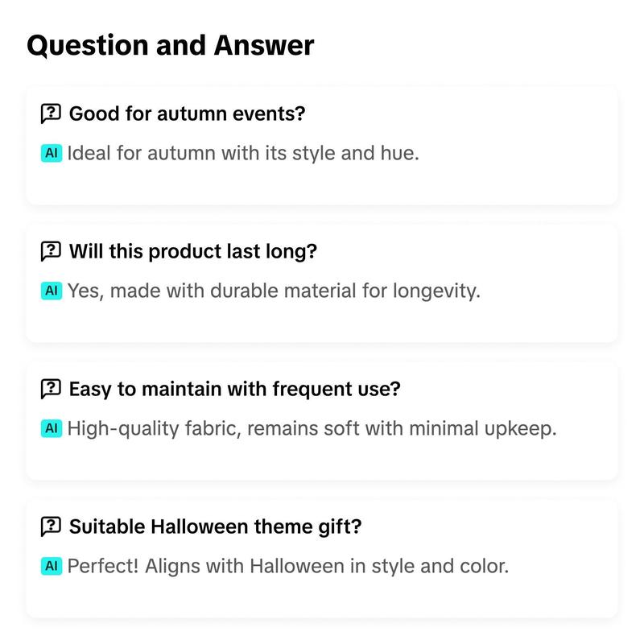Click AI badge before High-quality fabric answer
Screen dimensions: 644x644
click(x=52, y=428)
